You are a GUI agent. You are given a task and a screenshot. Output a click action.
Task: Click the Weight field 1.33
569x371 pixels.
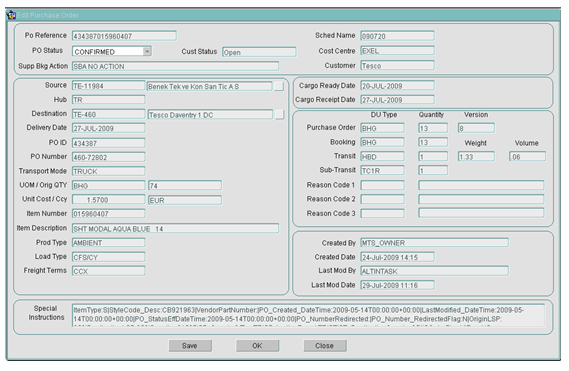pyautogui.click(x=476, y=156)
